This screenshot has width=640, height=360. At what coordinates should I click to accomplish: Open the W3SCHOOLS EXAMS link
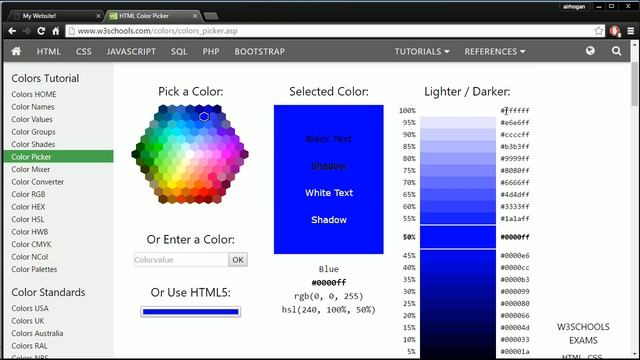(583, 333)
